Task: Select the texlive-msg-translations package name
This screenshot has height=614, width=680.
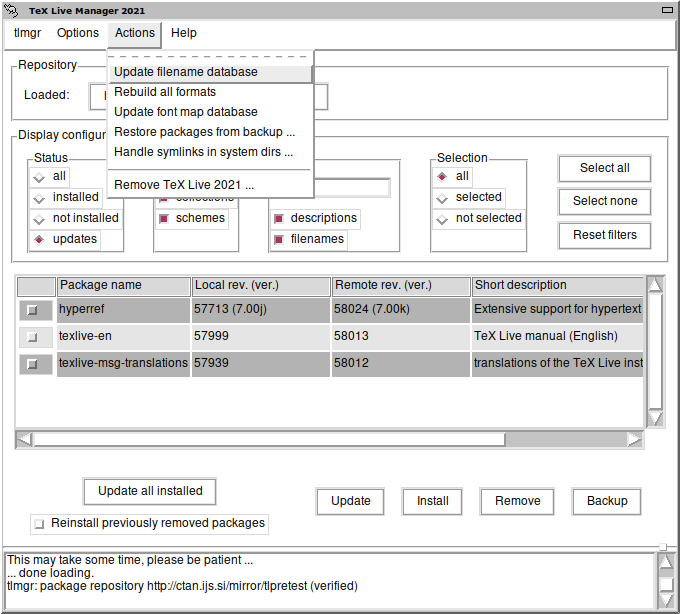Action: pos(123,363)
